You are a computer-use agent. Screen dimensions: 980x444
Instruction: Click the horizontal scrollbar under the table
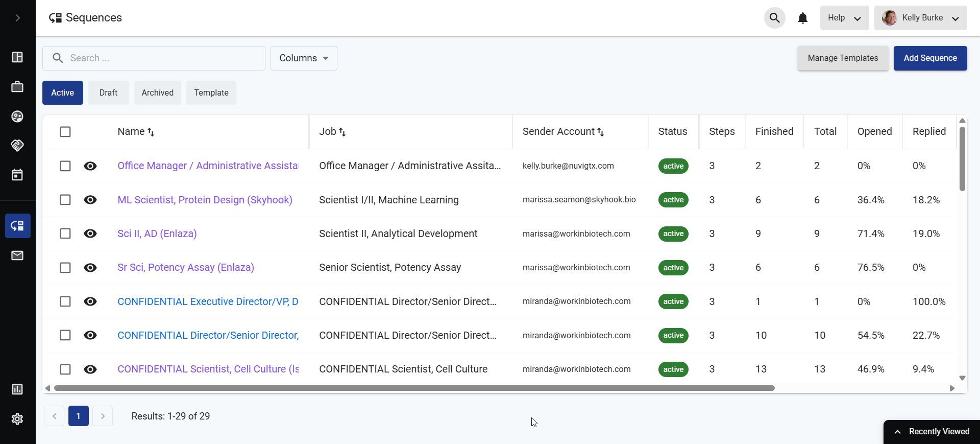tap(414, 388)
